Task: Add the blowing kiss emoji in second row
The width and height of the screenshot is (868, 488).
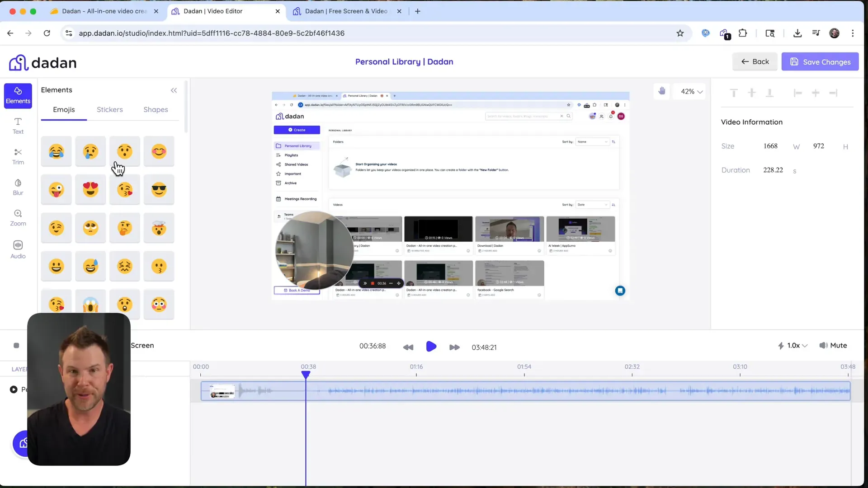Action: click(x=125, y=190)
